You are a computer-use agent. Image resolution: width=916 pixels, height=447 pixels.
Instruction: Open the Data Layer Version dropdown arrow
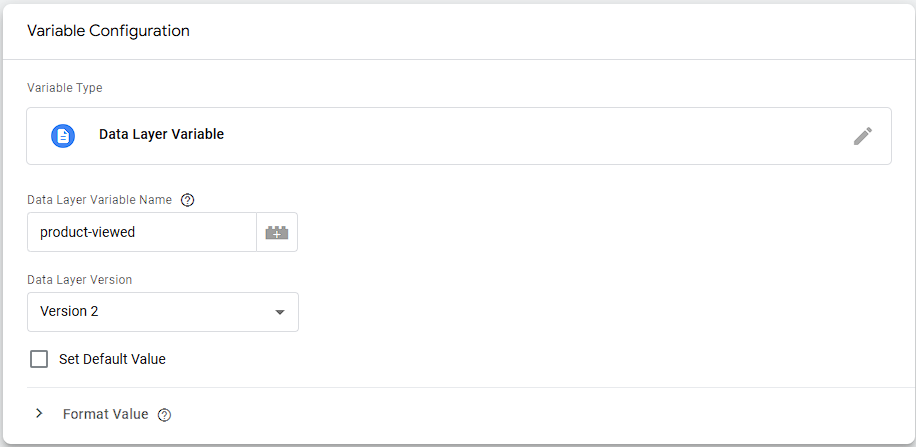(280, 312)
